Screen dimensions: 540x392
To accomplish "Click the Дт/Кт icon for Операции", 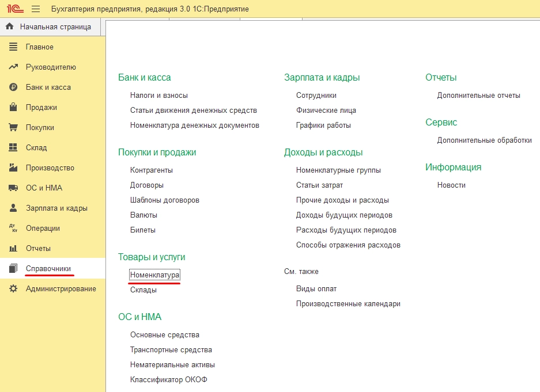I will tap(13, 228).
